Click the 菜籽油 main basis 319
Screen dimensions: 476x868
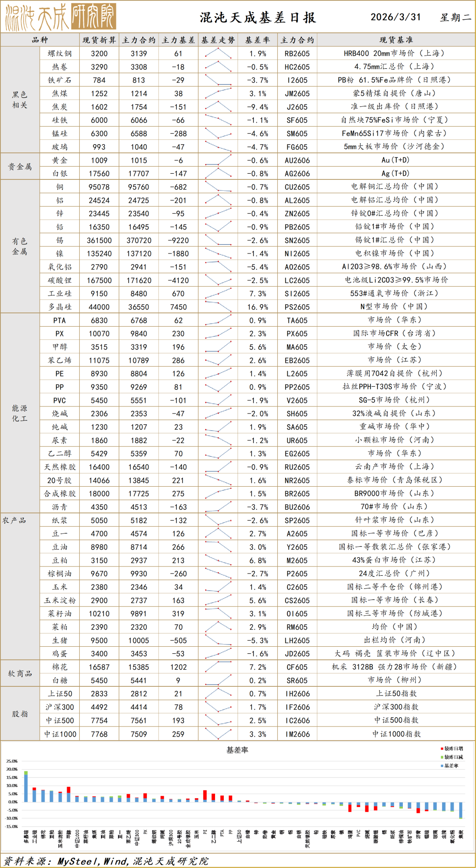pos(178,614)
